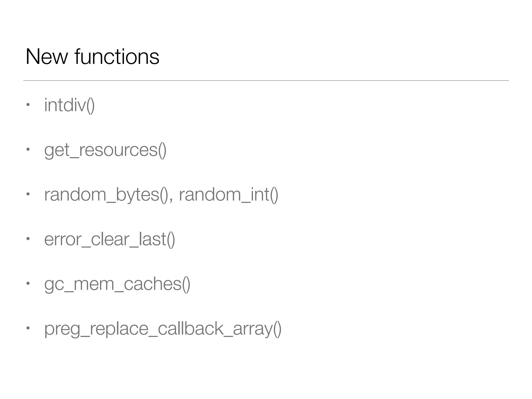Select the intdiv() bullet text
532x399 pixels.
click(69, 105)
